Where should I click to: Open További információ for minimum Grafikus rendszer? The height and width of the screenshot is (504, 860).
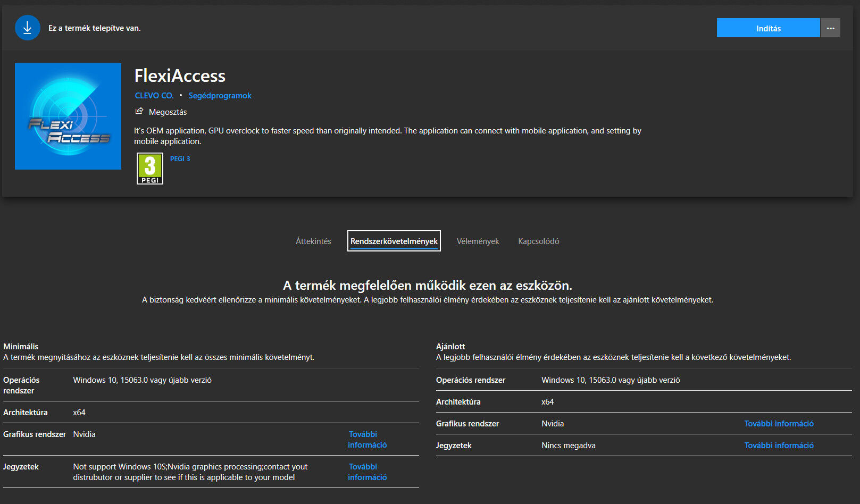[x=367, y=440]
